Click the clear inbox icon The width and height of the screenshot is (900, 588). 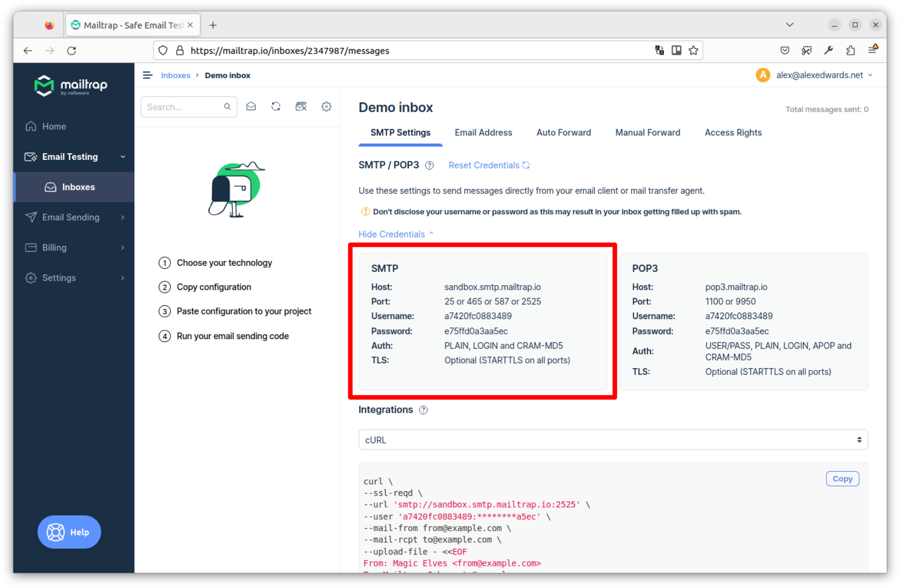[x=301, y=107]
